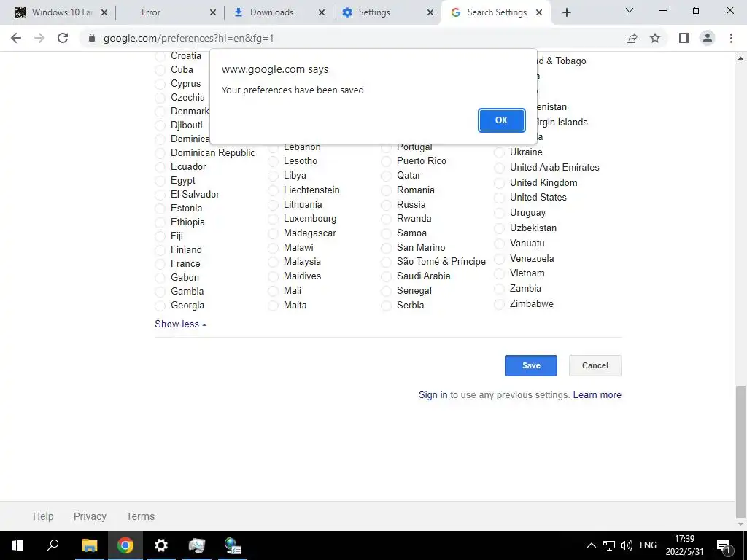
Task: Open the volume tray icon
Action: [x=627, y=545]
